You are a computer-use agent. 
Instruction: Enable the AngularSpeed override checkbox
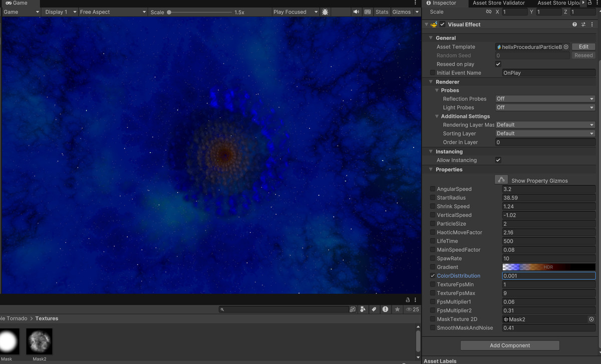[x=433, y=189]
